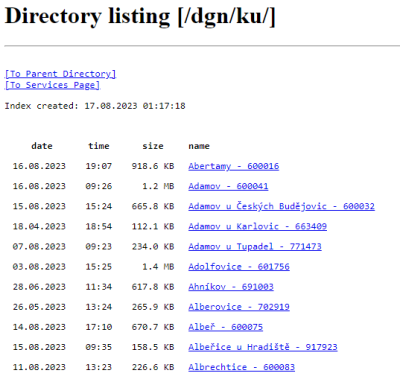Open the Alberovice - 702919 link
Screen dimensions: 400x379
[x=239, y=307]
